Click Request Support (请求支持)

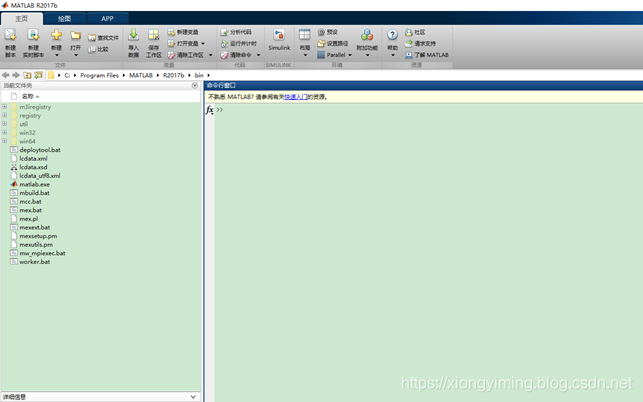(x=420, y=43)
